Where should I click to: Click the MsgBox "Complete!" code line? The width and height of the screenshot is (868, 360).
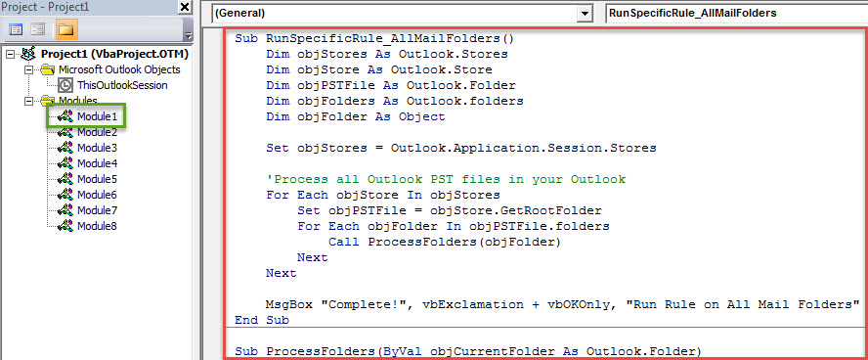coord(563,304)
